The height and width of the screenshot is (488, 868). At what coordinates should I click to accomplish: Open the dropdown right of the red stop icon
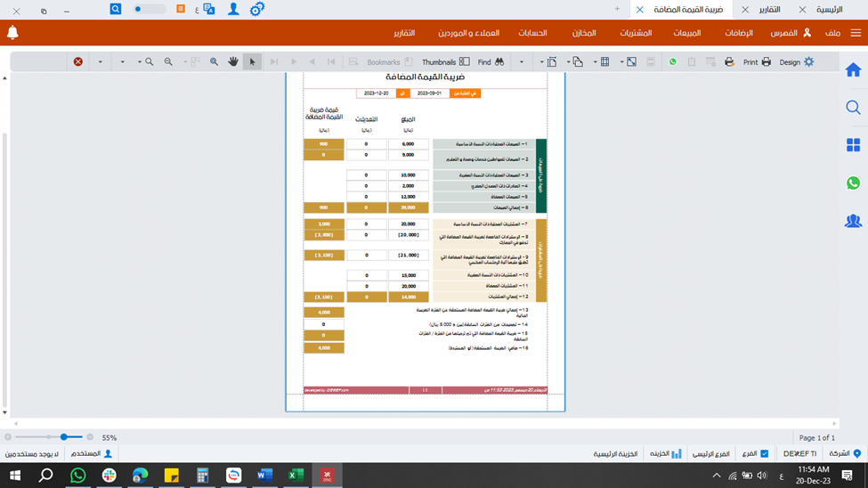pos(101,62)
